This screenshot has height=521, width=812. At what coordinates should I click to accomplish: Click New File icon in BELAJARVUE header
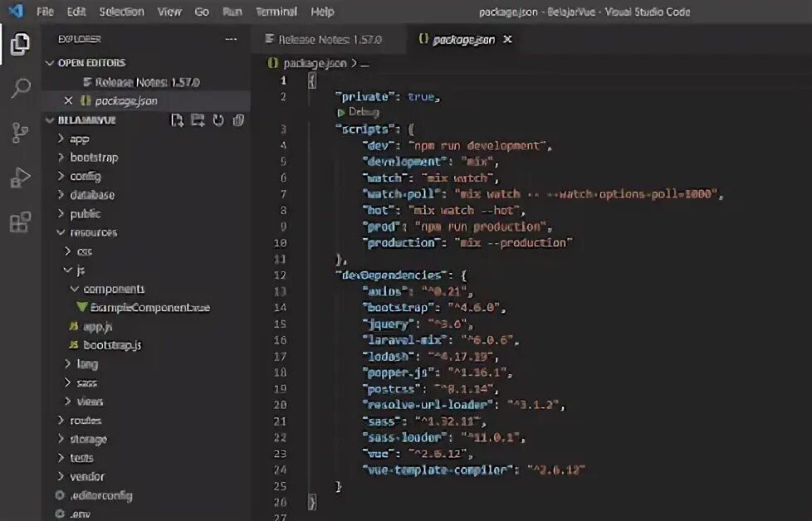coord(177,120)
